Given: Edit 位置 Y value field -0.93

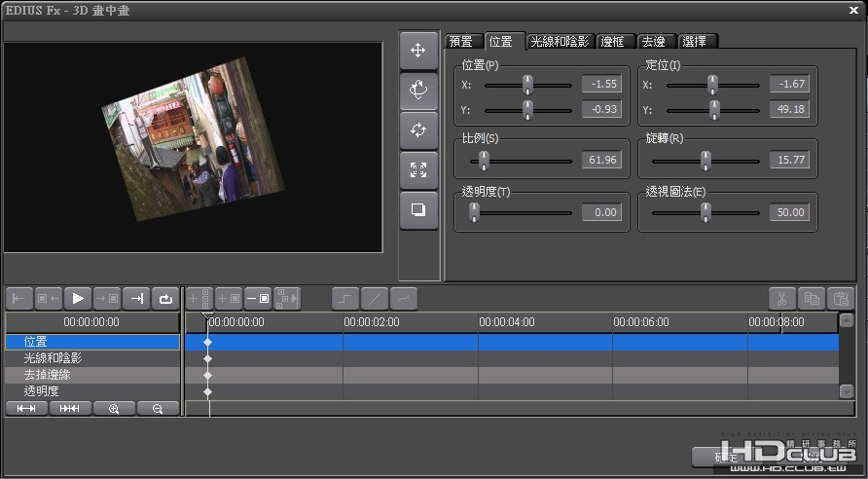Looking at the screenshot, I should pyautogui.click(x=601, y=109).
